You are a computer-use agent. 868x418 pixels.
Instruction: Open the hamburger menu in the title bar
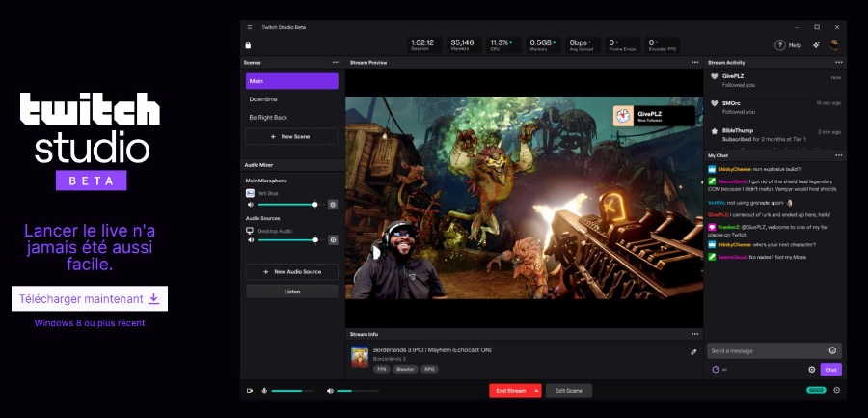point(250,27)
